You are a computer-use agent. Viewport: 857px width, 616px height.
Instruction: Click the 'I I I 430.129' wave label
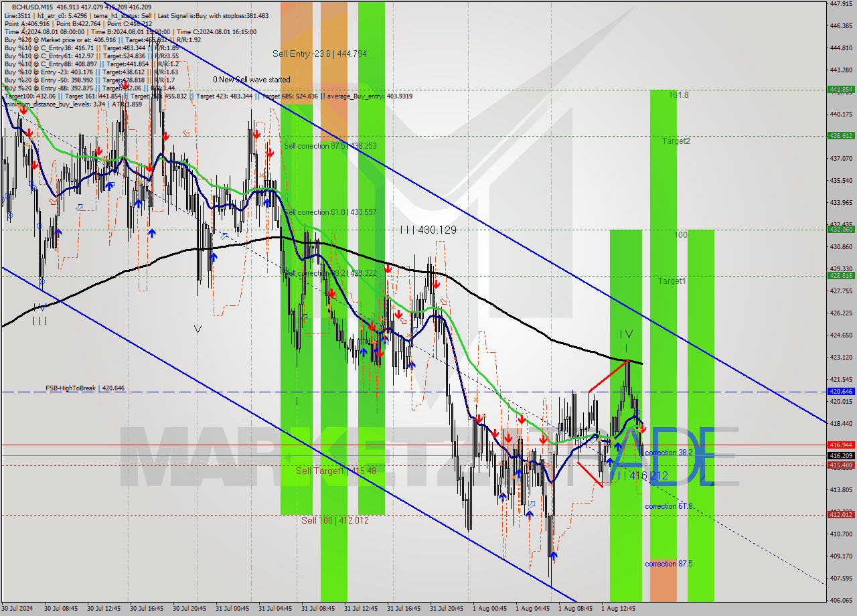[428, 230]
